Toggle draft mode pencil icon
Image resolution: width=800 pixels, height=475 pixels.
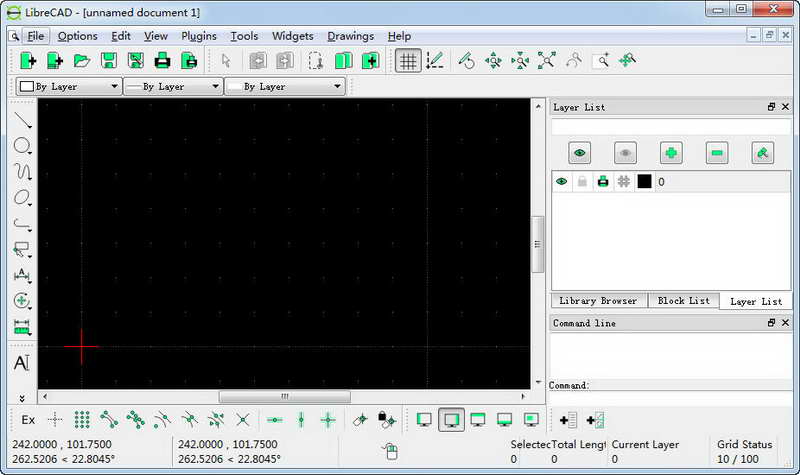pyautogui.click(x=435, y=61)
